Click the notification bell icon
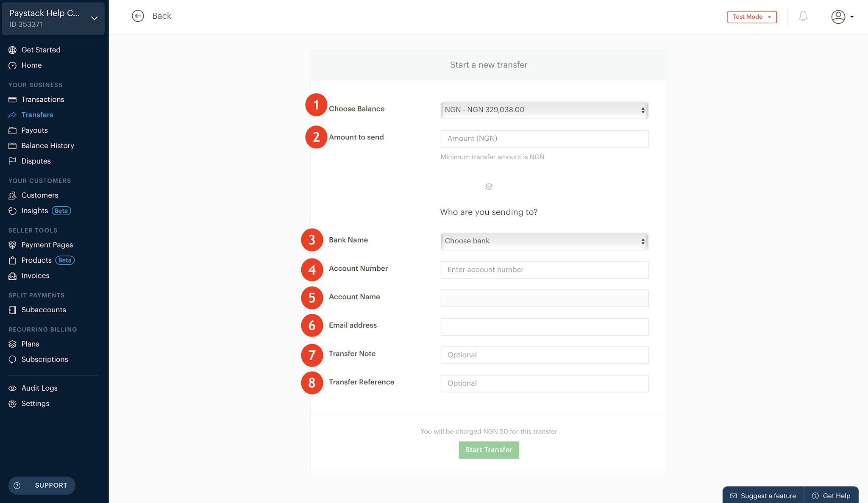The image size is (868, 503). click(802, 17)
